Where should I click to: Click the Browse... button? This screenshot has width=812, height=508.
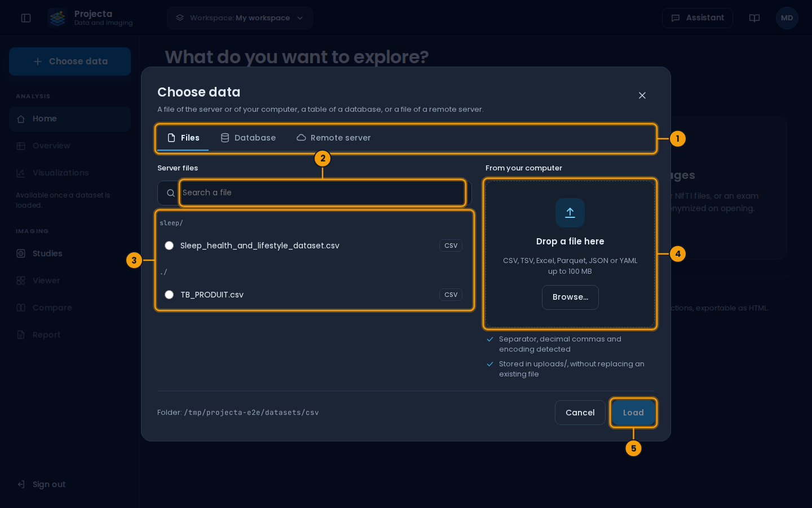(570, 297)
